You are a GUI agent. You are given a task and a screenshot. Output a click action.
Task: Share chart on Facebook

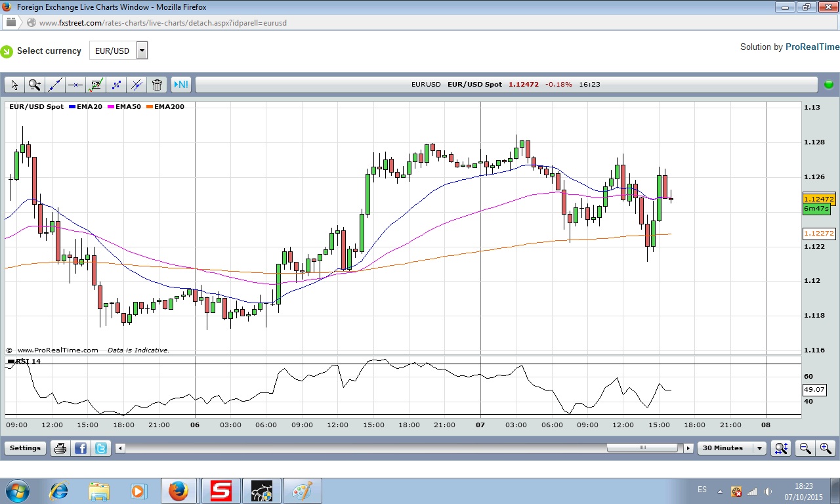81,448
